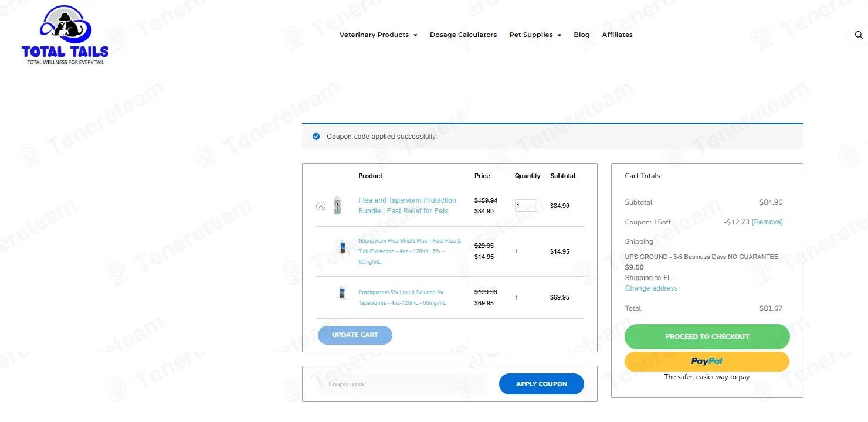Click 'The safer, easier way to pay' caption
Viewport: 868px width, 422px height.
[x=707, y=377]
